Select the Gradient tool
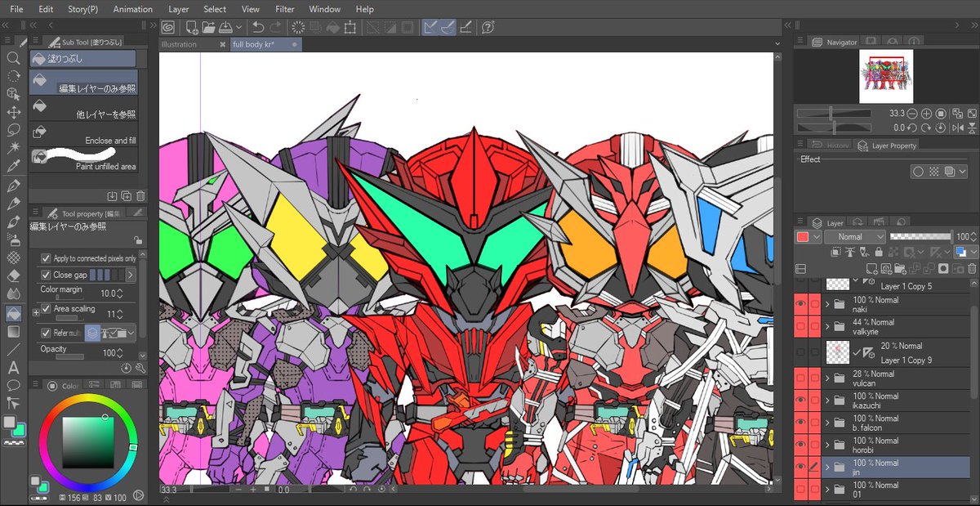This screenshot has height=506, width=980. click(x=14, y=331)
